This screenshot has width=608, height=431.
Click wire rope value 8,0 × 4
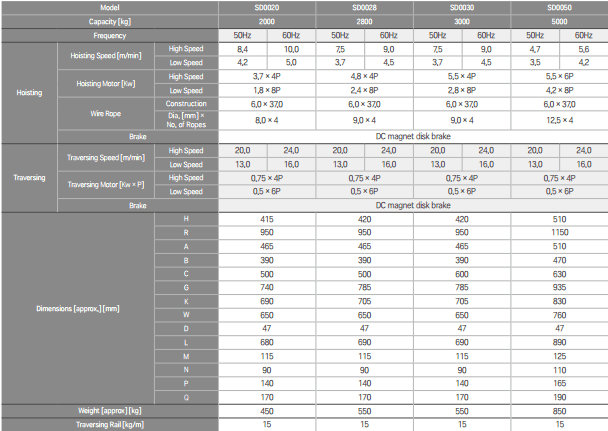pos(267,121)
